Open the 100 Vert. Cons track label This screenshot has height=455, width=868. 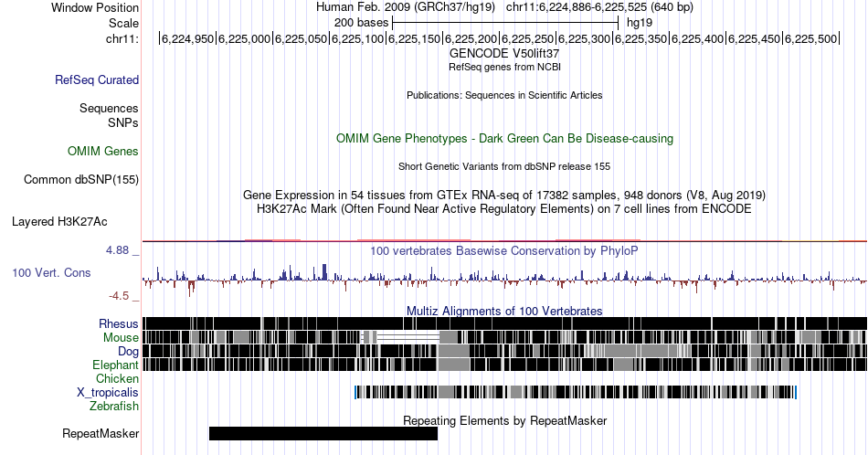51,272
